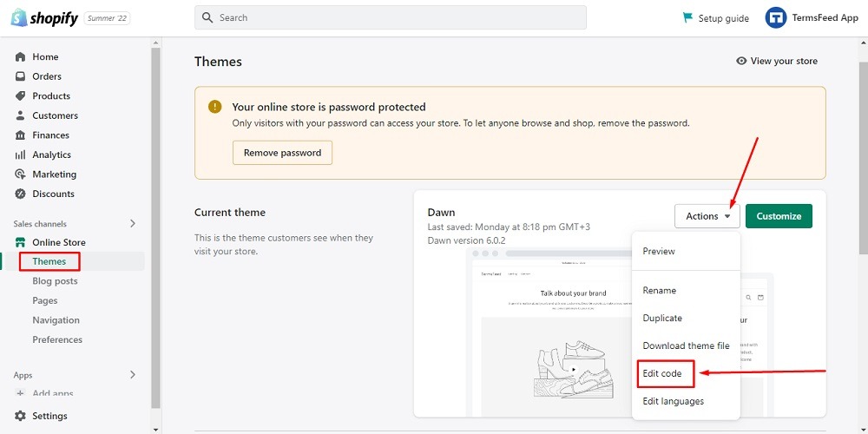The image size is (868, 434).
Task: Click the page scrollbar up arrow
Action: (x=863, y=43)
